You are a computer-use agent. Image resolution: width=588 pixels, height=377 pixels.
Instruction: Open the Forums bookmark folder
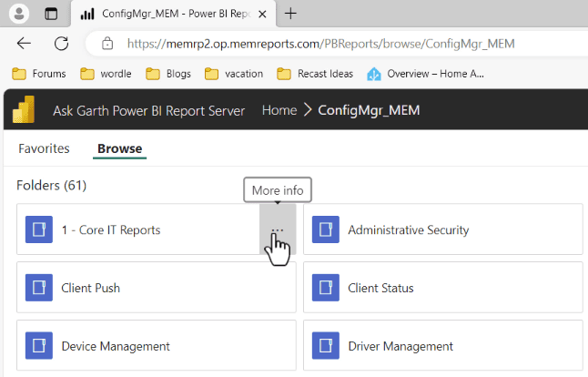coord(39,74)
